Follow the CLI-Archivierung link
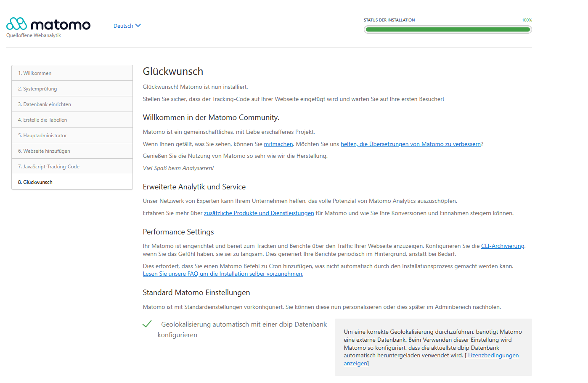Image resolution: width=588 pixels, height=383 pixels. pos(503,246)
